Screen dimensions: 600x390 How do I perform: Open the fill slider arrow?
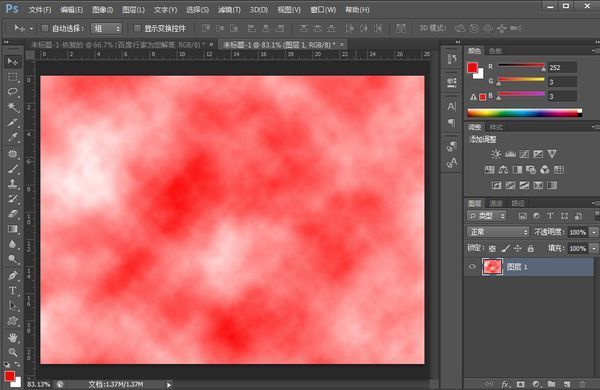[x=594, y=248]
